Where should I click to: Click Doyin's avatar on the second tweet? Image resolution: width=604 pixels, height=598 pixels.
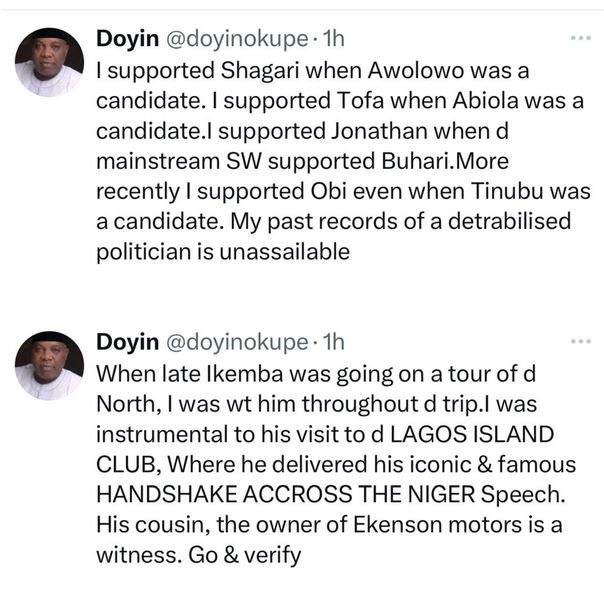pos(49,365)
